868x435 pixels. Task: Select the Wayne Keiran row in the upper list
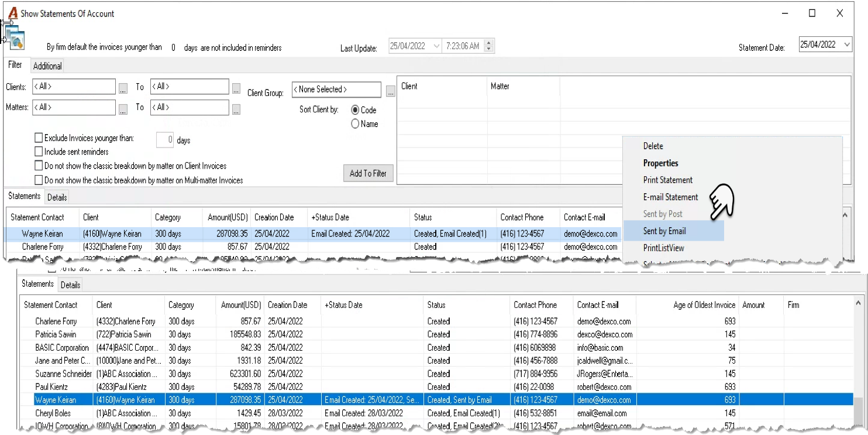tap(313, 234)
